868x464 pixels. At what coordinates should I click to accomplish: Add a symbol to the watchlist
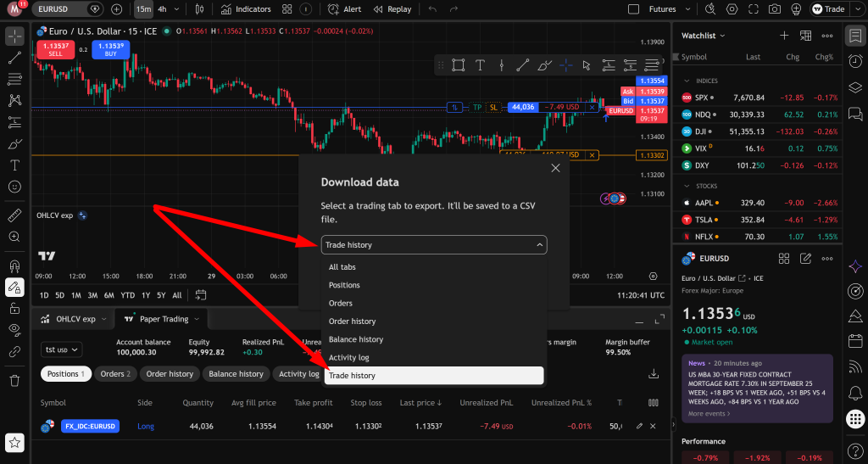pos(784,36)
